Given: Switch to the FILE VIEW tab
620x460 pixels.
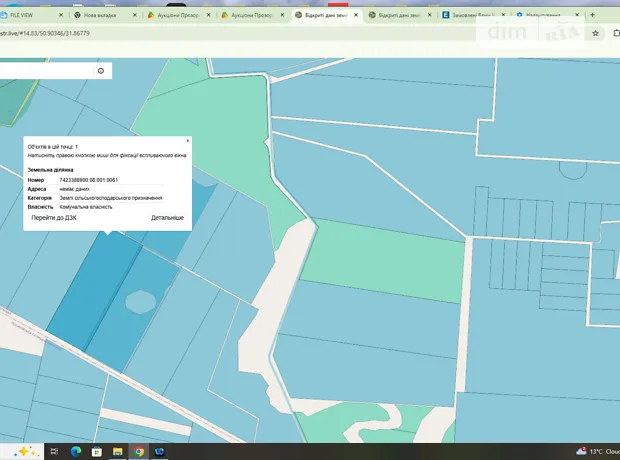Looking at the screenshot, I should [x=30, y=17].
